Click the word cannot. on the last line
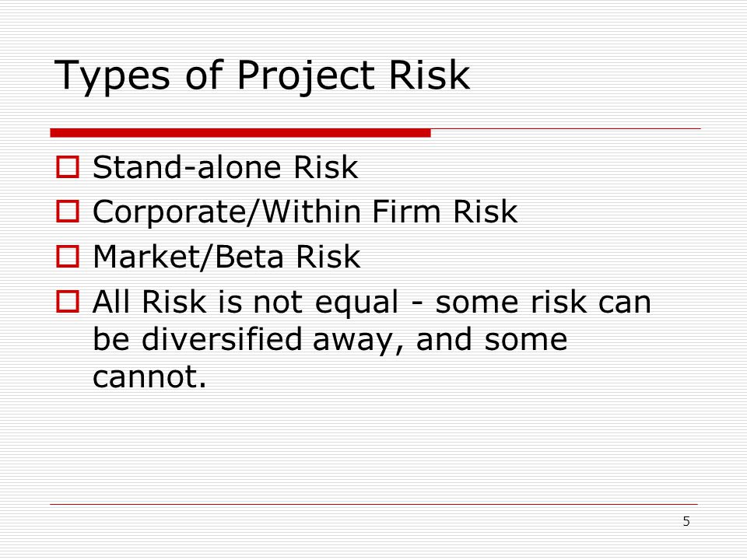Image resolution: width=747 pixels, height=560 pixels. 149,376
